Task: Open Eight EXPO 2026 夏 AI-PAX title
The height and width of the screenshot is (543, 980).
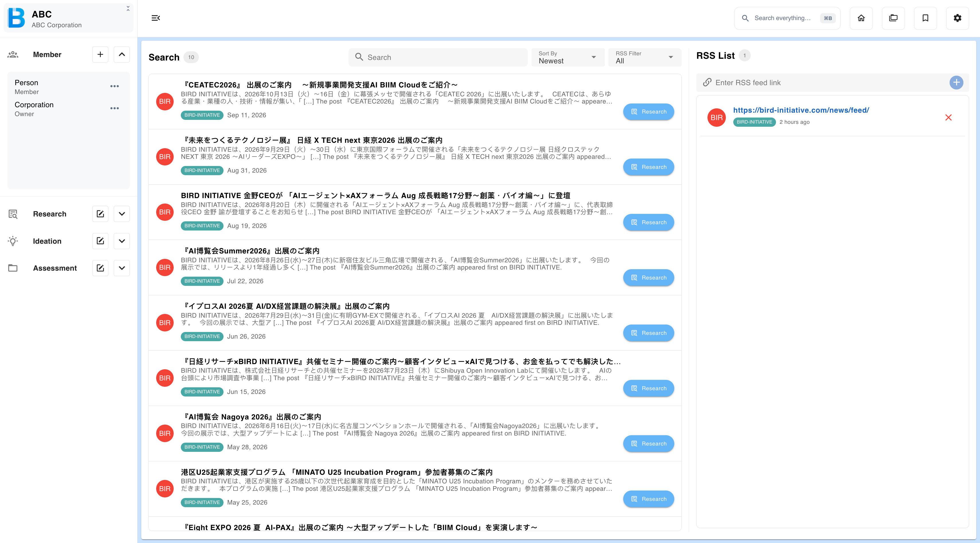Action: point(359,528)
